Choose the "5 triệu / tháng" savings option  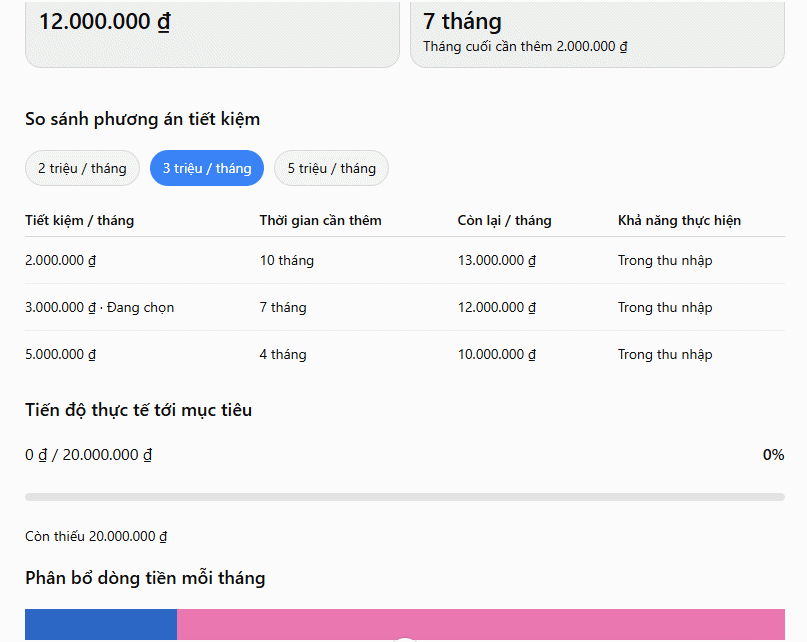(x=331, y=168)
